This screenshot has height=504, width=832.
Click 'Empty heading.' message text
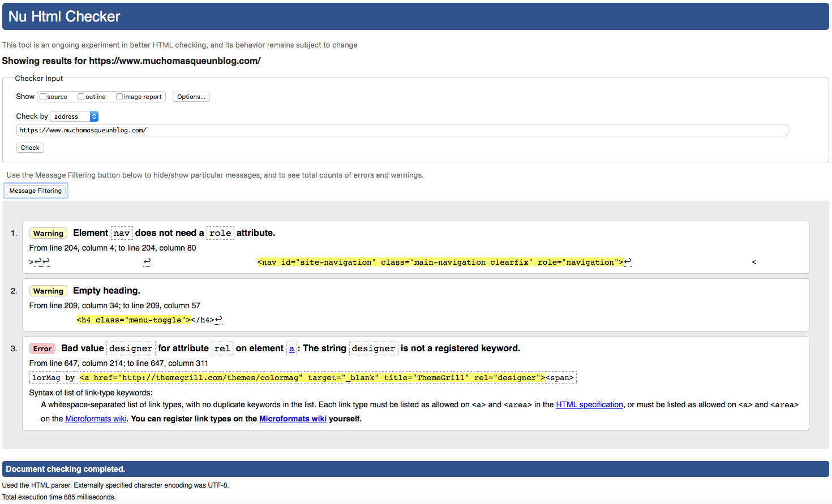pos(106,290)
